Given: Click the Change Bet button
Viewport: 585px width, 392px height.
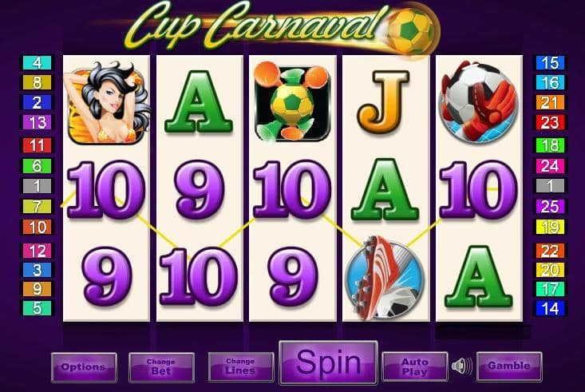Looking at the screenshot, I should point(161,367).
